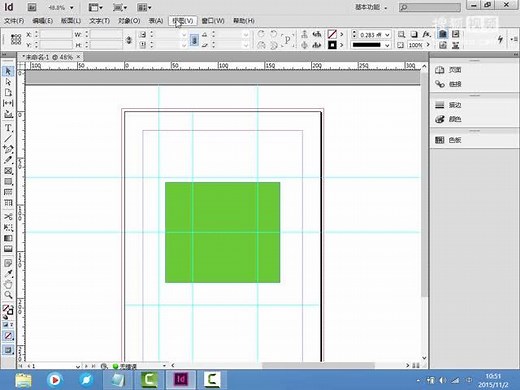Select the Gradient Feather tool
The width and height of the screenshot is (520, 390).
8,249
